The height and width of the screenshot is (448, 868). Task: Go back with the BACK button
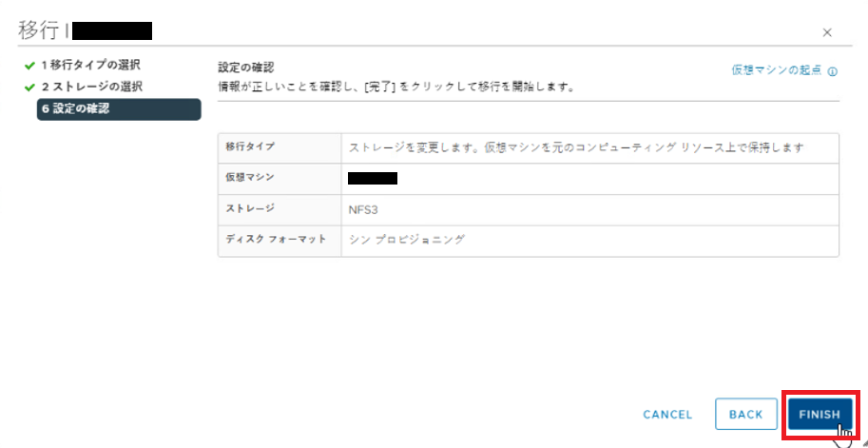pyautogui.click(x=745, y=414)
